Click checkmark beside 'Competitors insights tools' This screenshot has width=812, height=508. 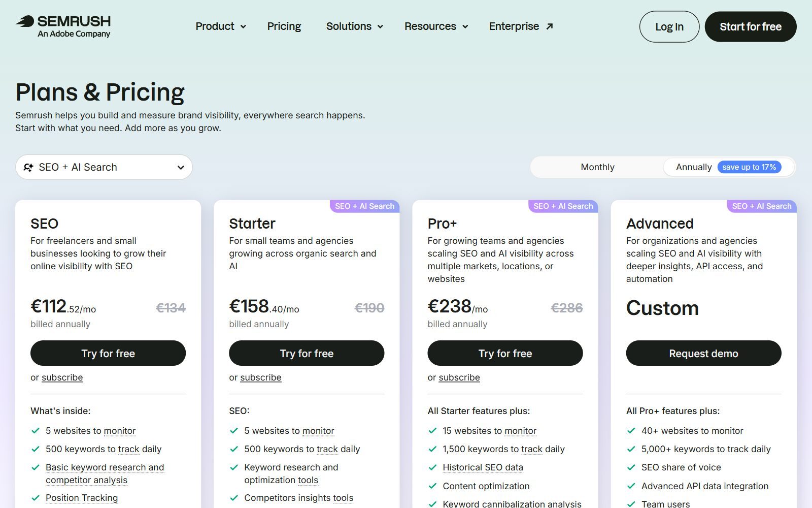pos(234,498)
